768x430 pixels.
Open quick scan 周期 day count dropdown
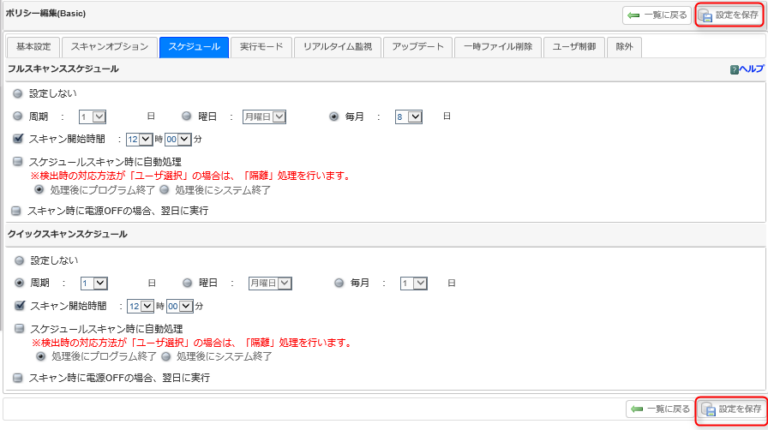tap(94, 283)
